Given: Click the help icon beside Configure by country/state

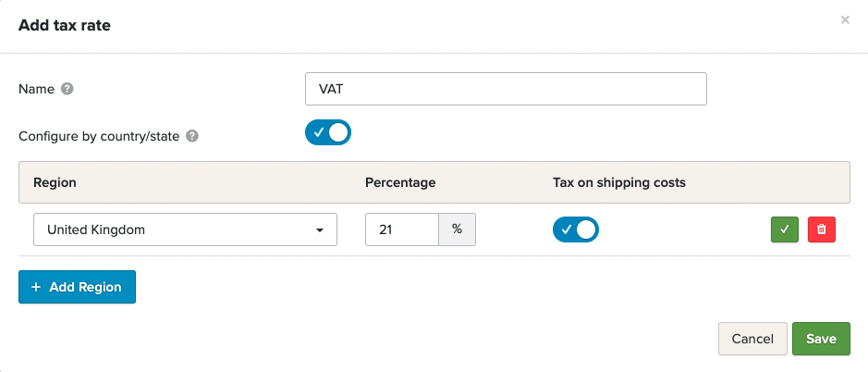Looking at the screenshot, I should point(192,136).
